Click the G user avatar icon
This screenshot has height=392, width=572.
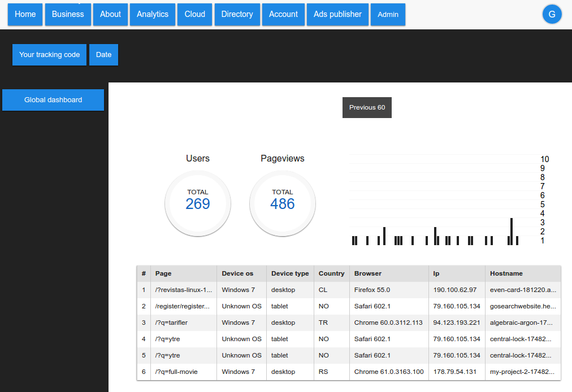tap(552, 15)
